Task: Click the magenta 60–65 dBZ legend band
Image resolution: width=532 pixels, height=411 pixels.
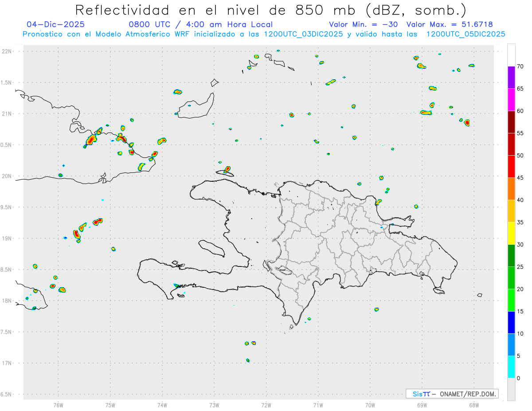Action: coord(511,99)
